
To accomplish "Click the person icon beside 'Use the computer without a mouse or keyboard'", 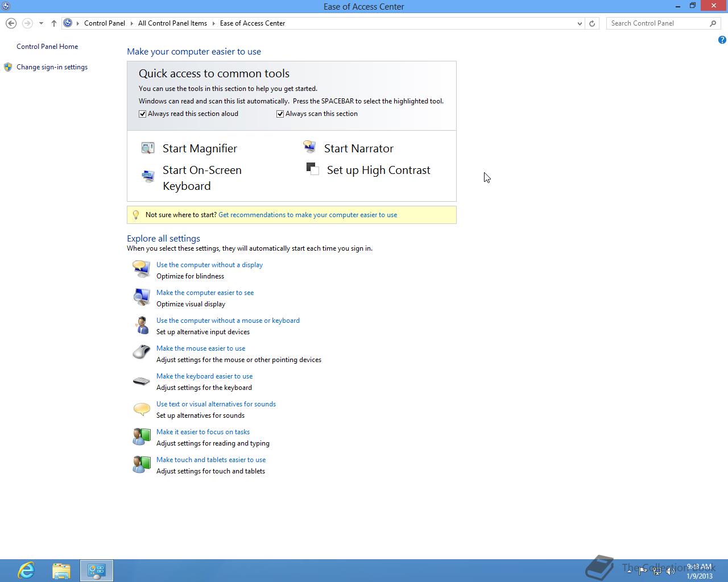I will pyautogui.click(x=141, y=325).
